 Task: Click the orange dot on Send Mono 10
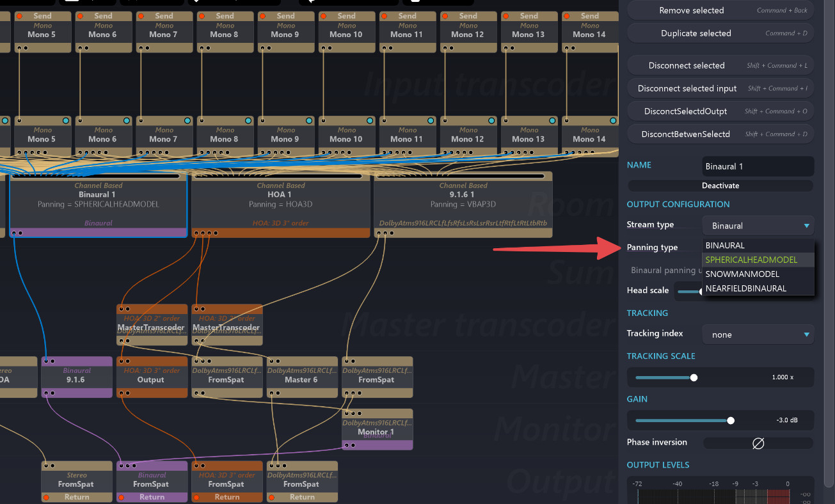(x=323, y=15)
